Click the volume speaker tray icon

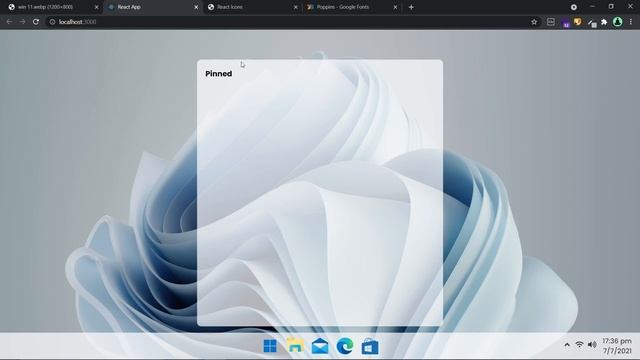(592, 345)
